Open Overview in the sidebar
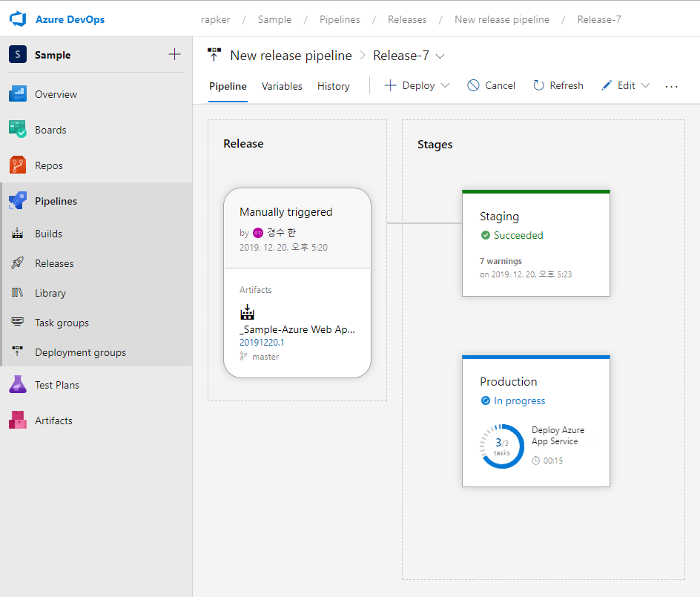 click(96, 94)
